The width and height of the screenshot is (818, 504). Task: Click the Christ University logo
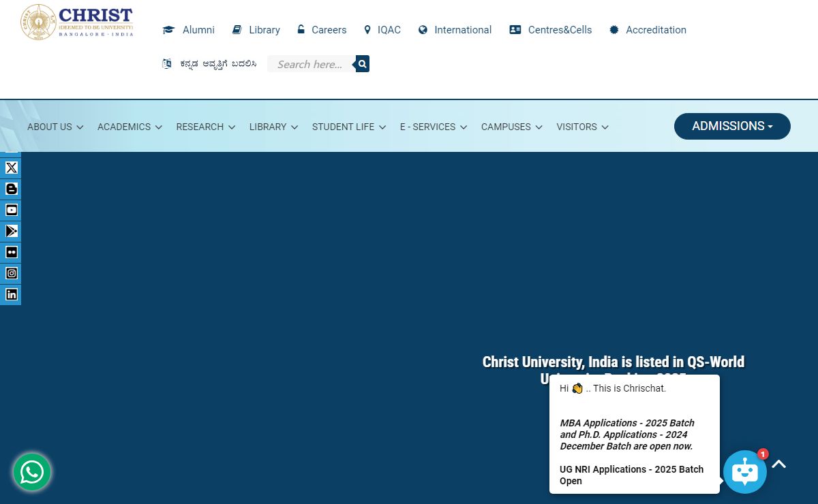pyautogui.click(x=77, y=22)
